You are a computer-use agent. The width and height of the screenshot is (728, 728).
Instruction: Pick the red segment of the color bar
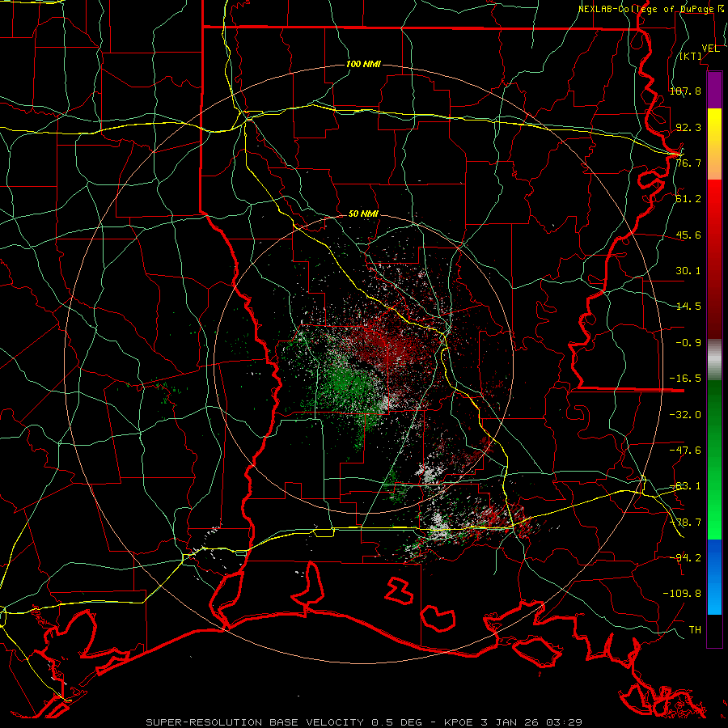(x=714, y=259)
